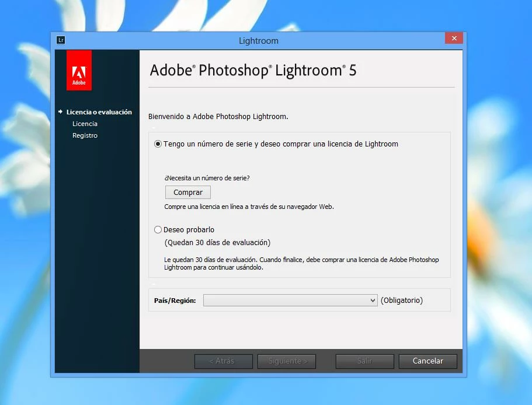Click the 'Bienvenido a Adobe Photoshop Lightroom.' text

pos(218,117)
